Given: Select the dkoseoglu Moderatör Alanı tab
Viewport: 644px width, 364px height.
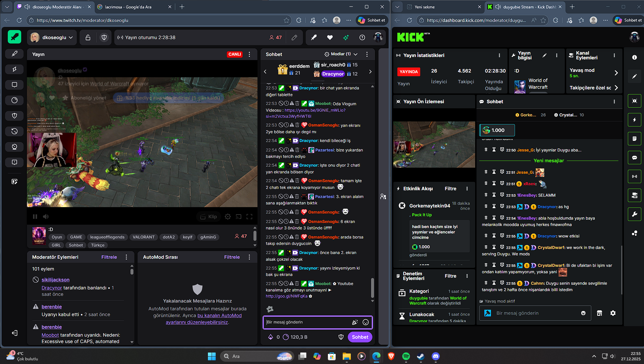Looking at the screenshot, I should click(x=54, y=7).
